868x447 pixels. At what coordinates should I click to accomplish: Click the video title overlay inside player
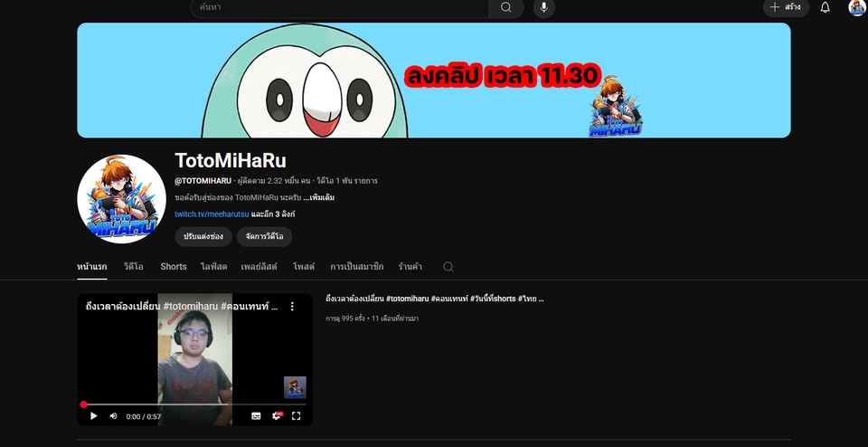pos(182,307)
